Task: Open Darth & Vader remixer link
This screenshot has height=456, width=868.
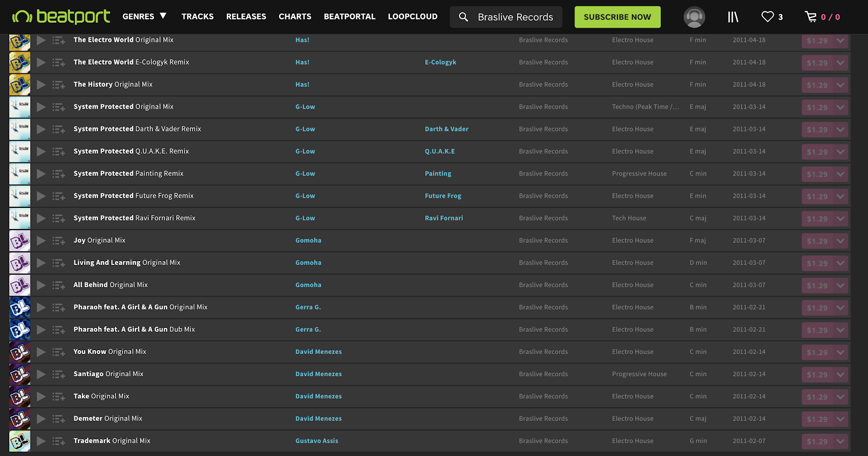Action: 446,129
